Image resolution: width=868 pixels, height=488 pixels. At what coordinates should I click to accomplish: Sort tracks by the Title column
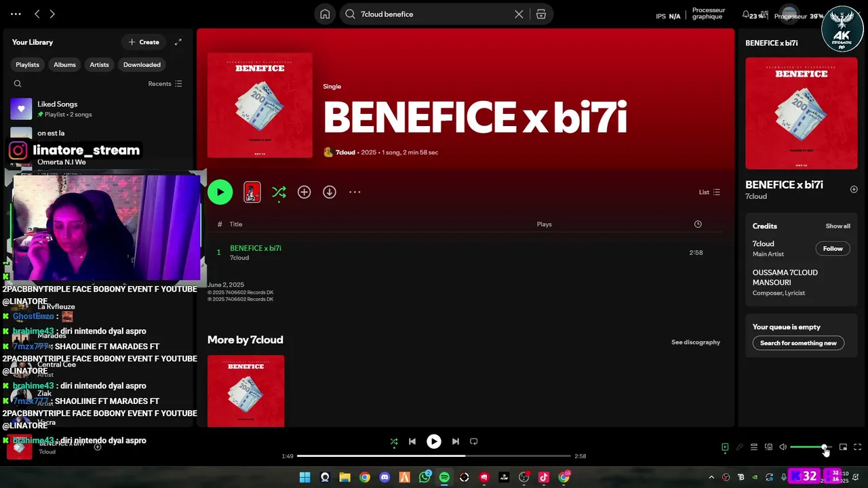(236, 224)
